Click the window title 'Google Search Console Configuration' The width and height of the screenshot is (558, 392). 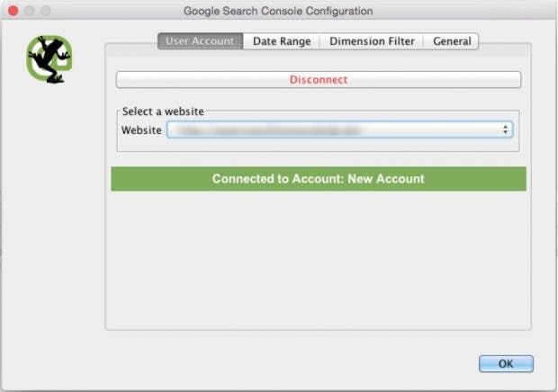(x=278, y=11)
